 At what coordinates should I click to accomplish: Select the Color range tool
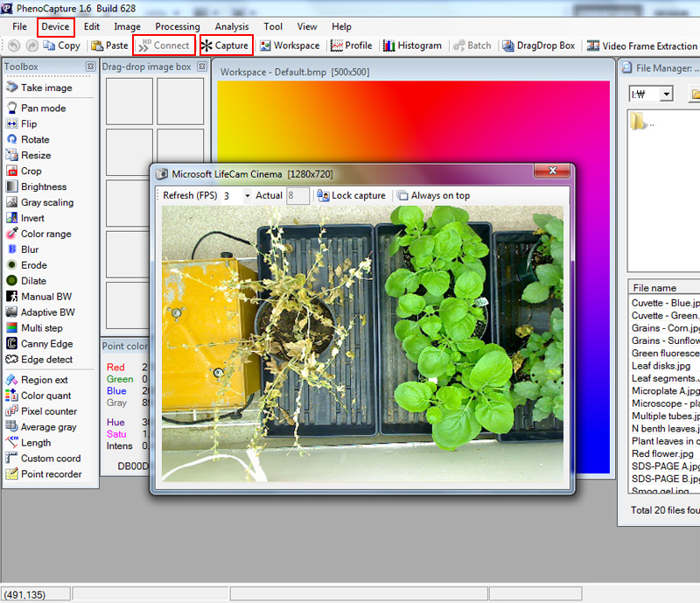(x=45, y=235)
